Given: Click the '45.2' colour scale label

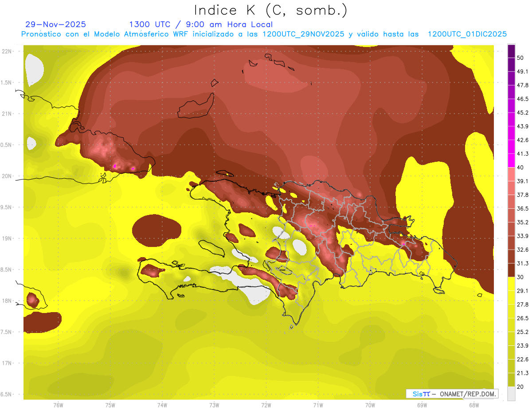Looking at the screenshot, I should click(x=523, y=113).
